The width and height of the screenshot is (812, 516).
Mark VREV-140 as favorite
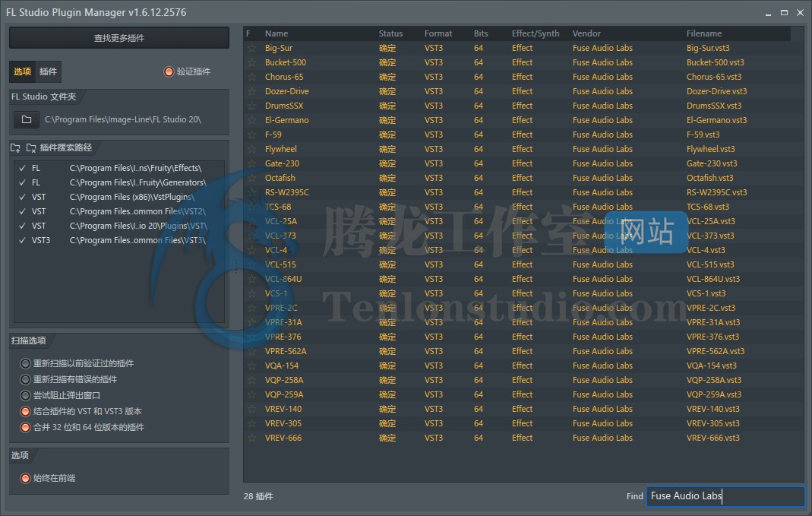coord(251,410)
